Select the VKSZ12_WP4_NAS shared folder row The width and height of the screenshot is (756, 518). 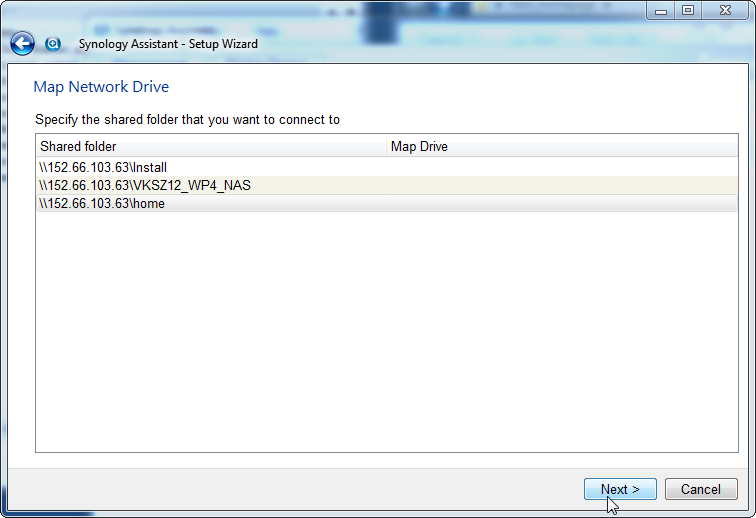tap(145, 185)
